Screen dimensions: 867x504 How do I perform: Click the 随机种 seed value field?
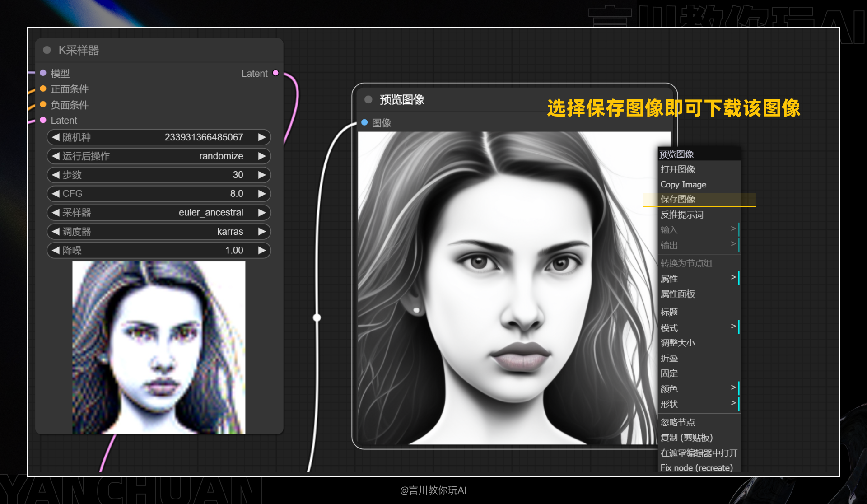[204, 137]
